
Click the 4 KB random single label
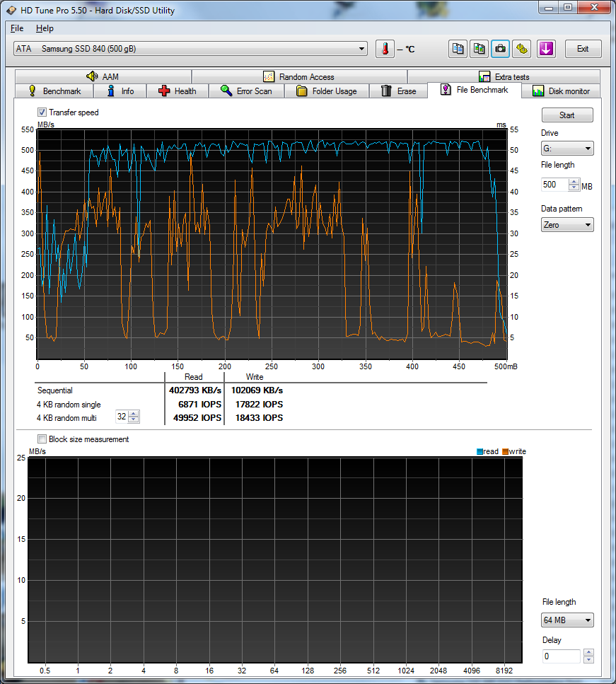pyautogui.click(x=69, y=405)
